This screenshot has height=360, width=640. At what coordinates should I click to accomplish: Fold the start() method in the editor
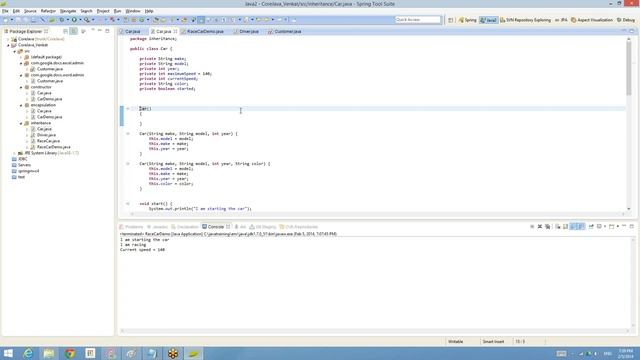[x=128, y=203]
